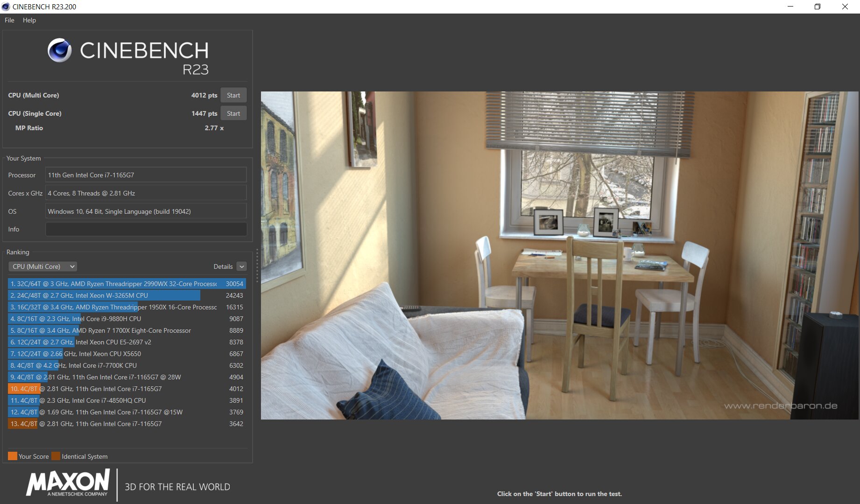Open the Help menu
The width and height of the screenshot is (860, 504).
click(x=29, y=20)
